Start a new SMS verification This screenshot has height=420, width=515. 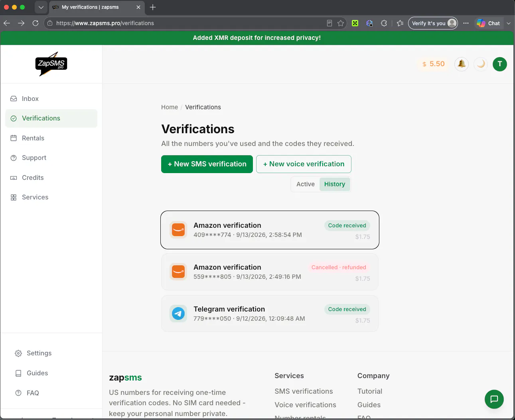coord(207,164)
